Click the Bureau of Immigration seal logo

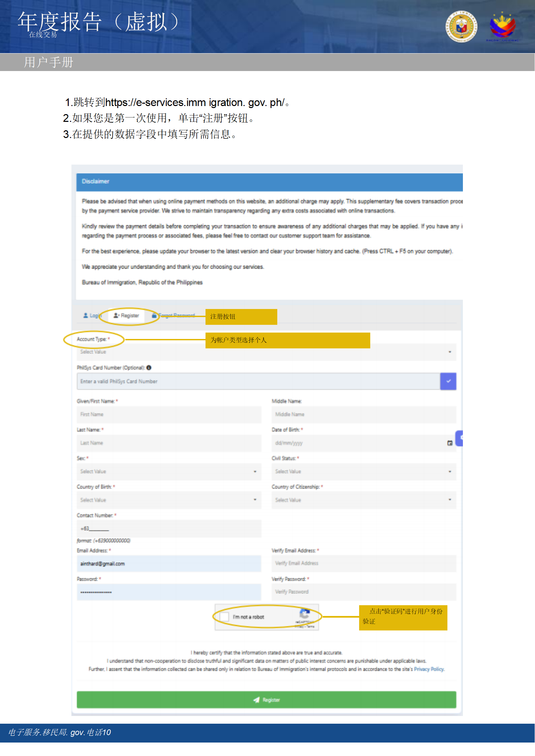(461, 26)
